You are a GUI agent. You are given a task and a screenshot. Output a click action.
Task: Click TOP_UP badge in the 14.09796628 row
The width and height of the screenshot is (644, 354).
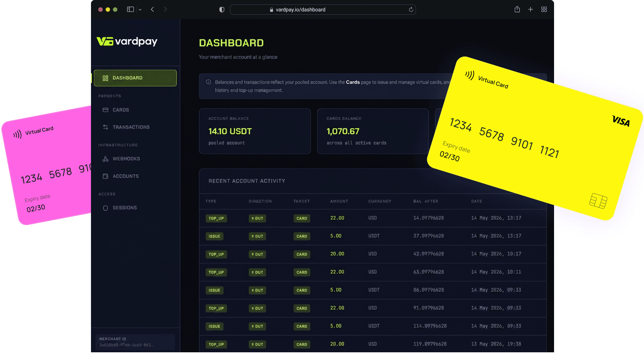pos(216,218)
